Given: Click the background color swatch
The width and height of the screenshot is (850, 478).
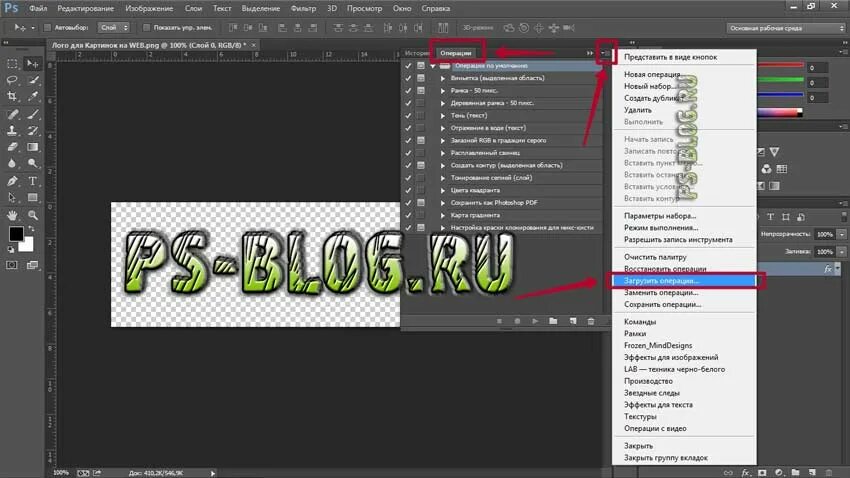Looking at the screenshot, I should tap(28, 247).
